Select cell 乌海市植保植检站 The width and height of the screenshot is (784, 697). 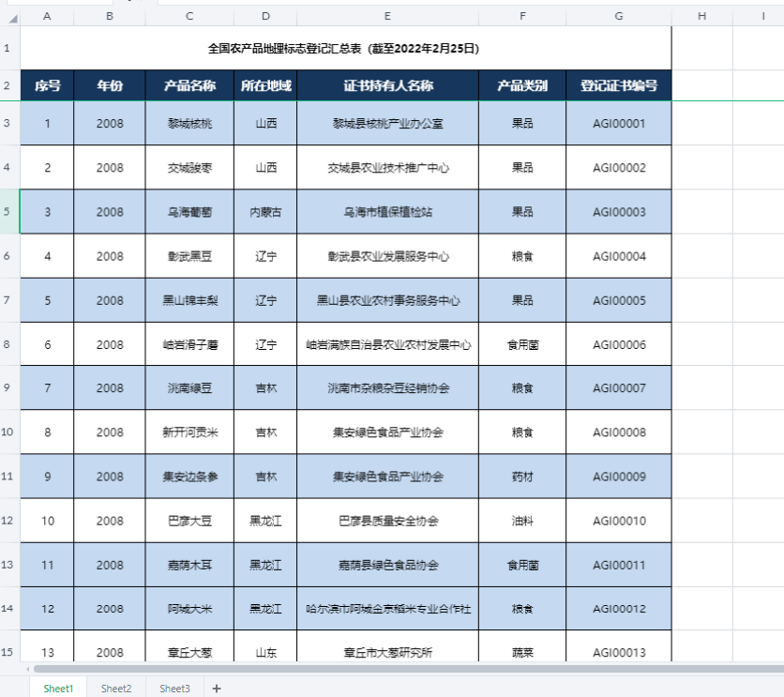387,211
